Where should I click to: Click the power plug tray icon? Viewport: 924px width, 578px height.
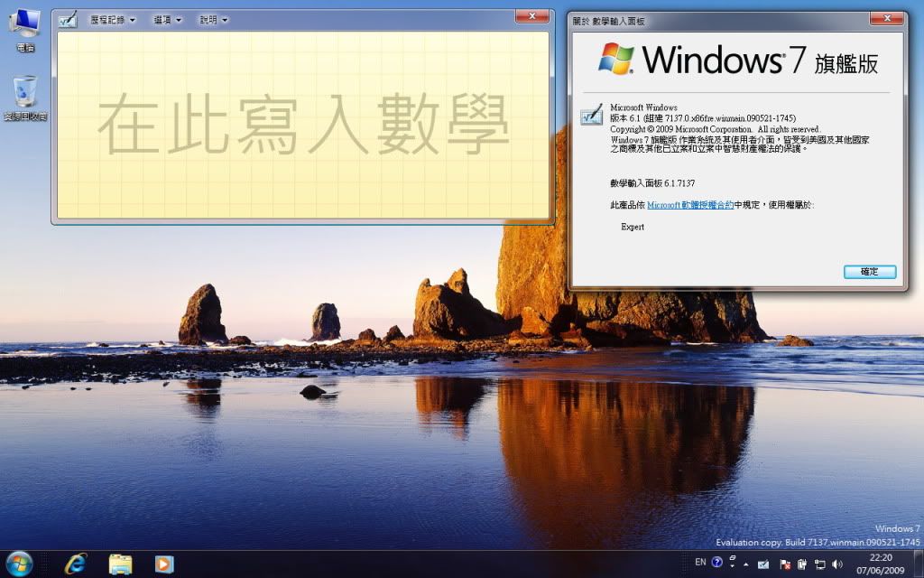(x=801, y=564)
